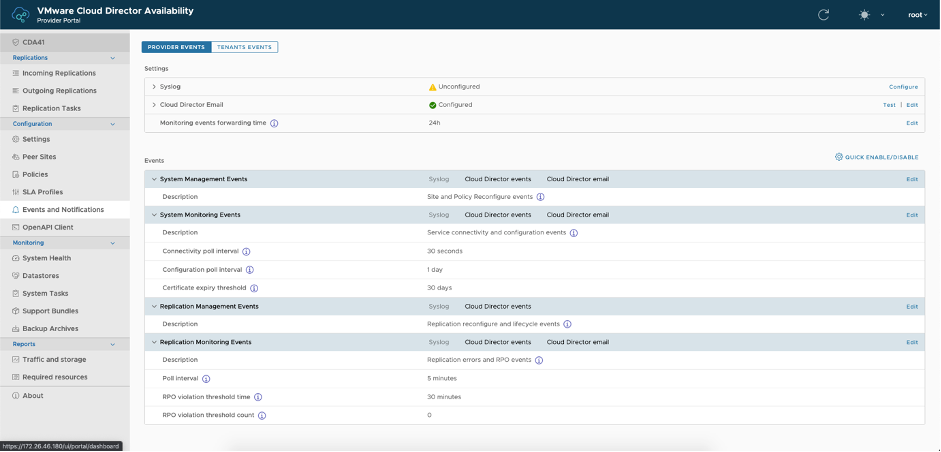
Task: Click info icon next to RPO violation threshold time
Action: coord(258,397)
